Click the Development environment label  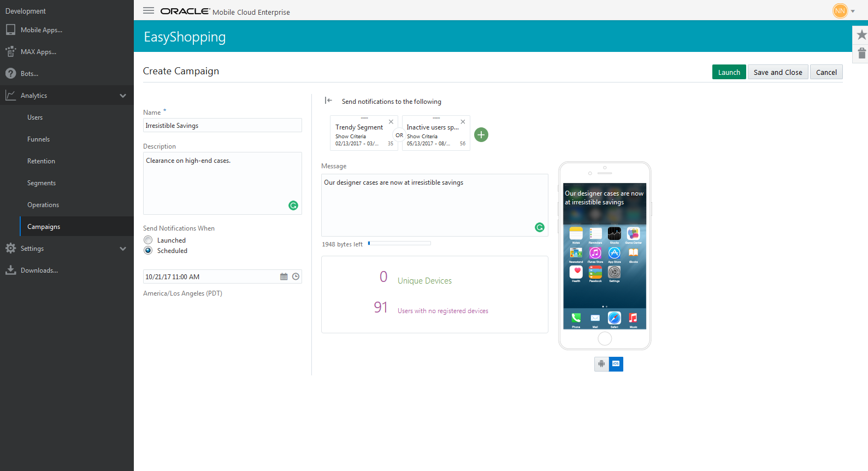click(x=26, y=11)
